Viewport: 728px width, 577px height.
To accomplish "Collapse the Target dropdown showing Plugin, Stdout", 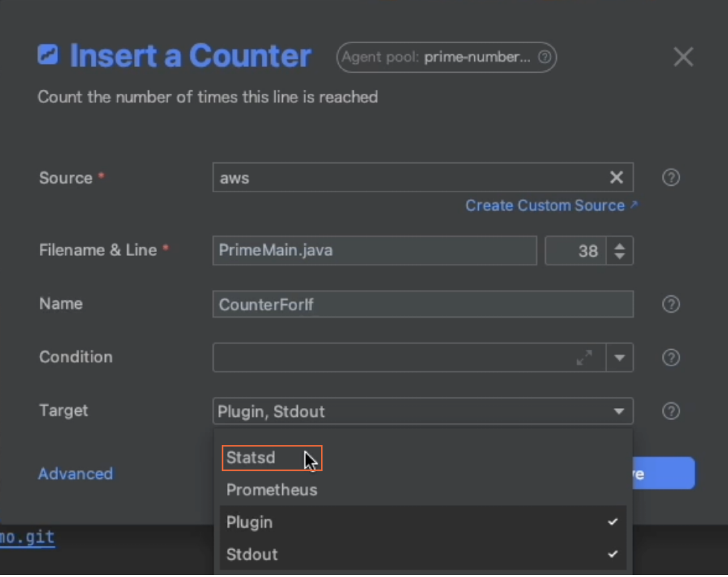I will (619, 411).
